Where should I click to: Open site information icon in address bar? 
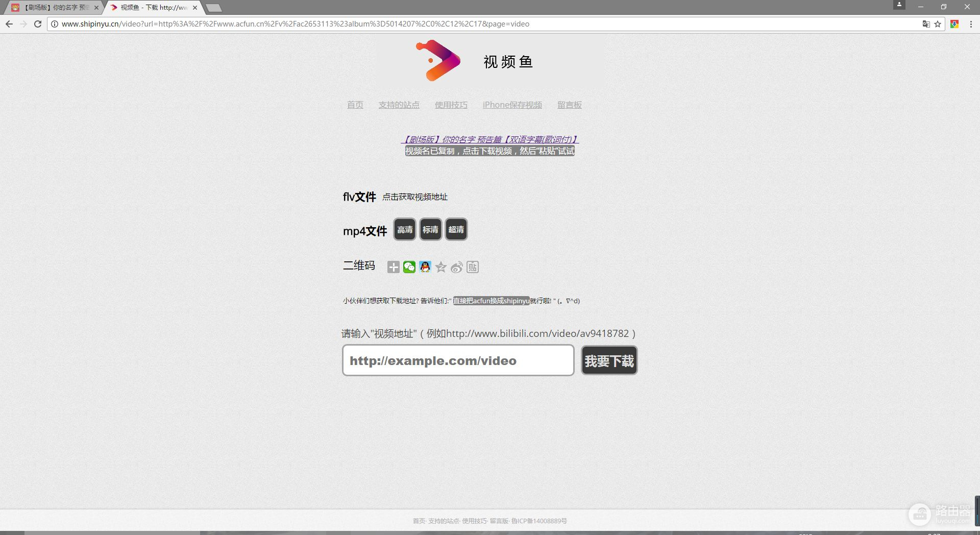pyautogui.click(x=55, y=24)
